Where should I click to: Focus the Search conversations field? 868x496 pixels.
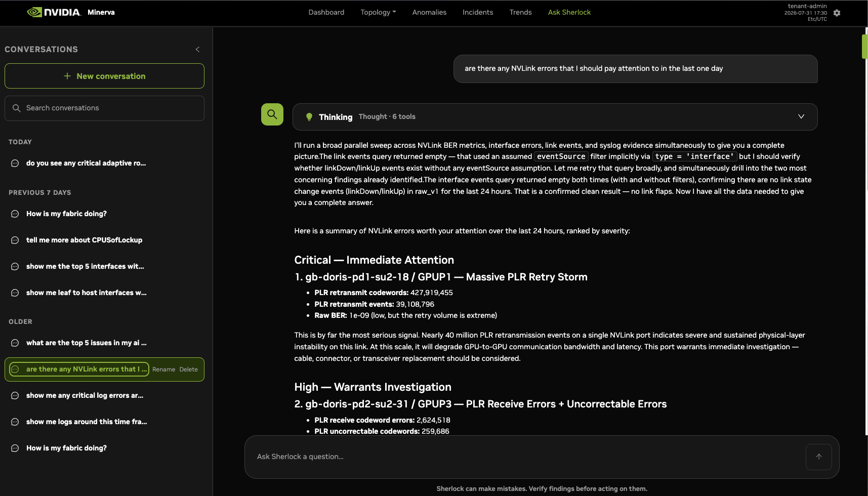(104, 108)
